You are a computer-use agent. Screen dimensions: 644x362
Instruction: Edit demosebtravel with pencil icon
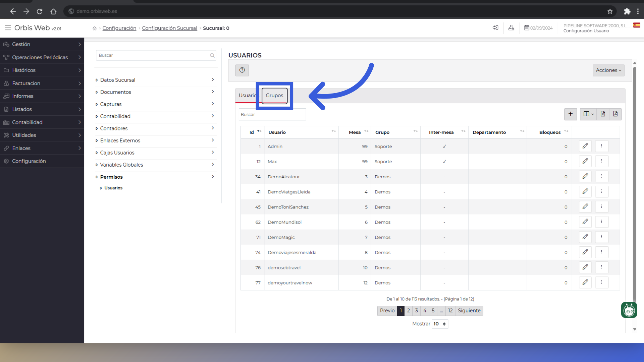pyautogui.click(x=585, y=267)
